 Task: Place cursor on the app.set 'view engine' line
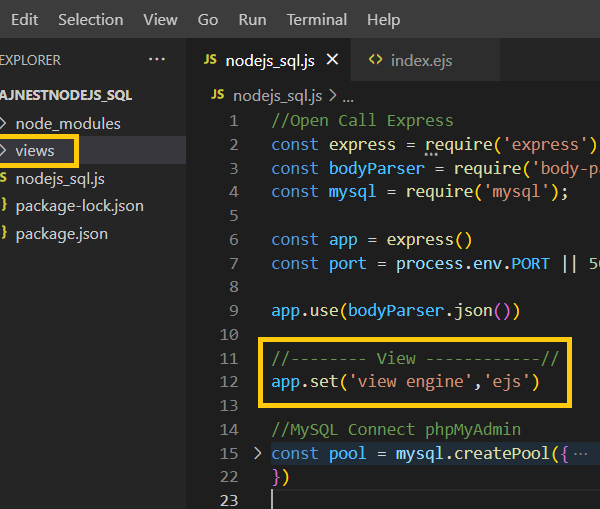coord(405,382)
